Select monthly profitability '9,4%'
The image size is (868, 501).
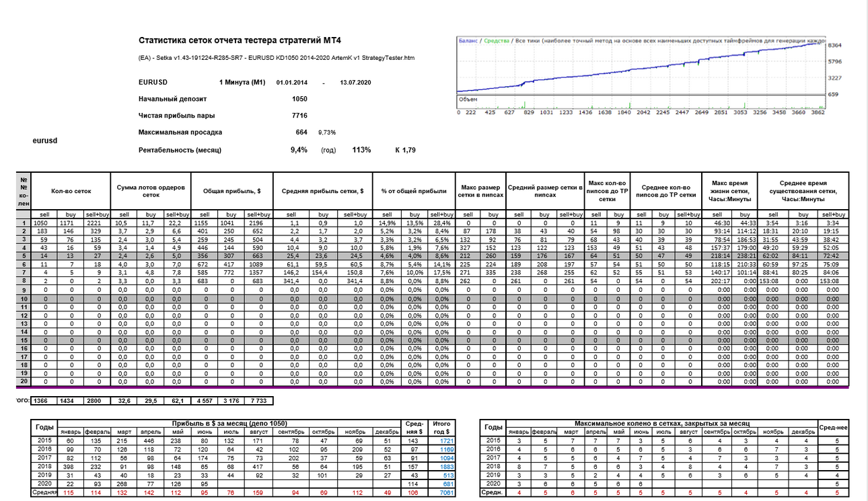tap(299, 149)
